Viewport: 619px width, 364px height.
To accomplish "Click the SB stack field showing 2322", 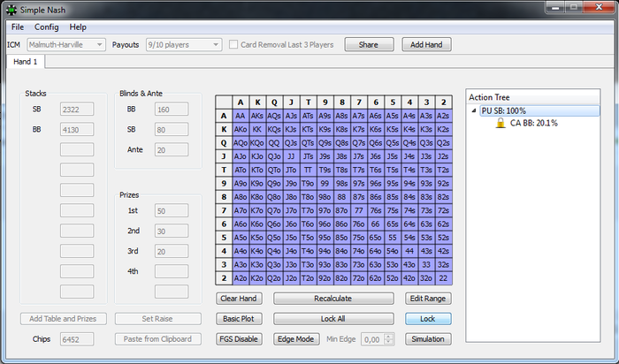I will [x=77, y=110].
